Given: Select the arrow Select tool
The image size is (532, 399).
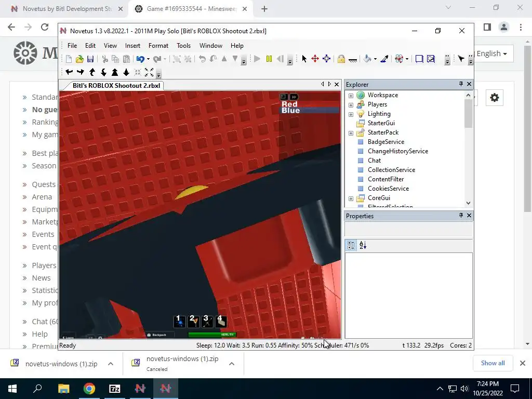Looking at the screenshot, I should click(x=304, y=59).
